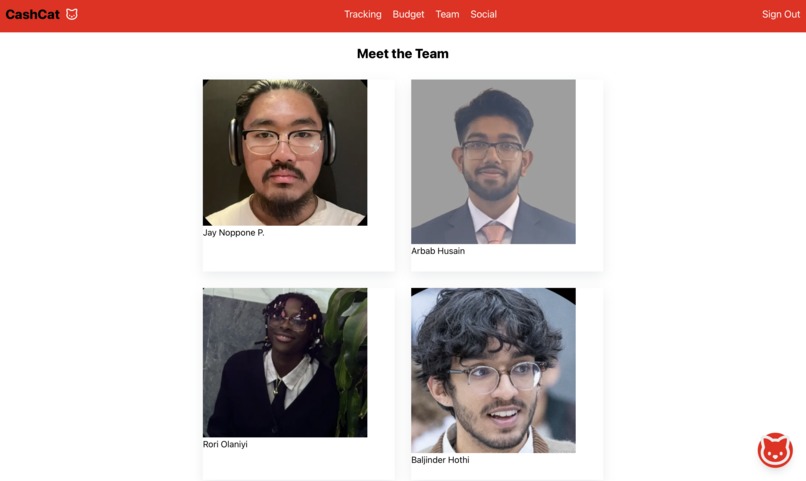Open Rori Olaniyi's team photo
This screenshot has height=481, width=806.
point(285,362)
